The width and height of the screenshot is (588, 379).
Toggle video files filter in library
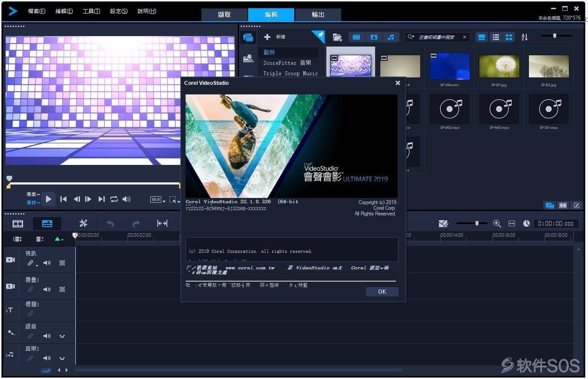click(x=356, y=37)
